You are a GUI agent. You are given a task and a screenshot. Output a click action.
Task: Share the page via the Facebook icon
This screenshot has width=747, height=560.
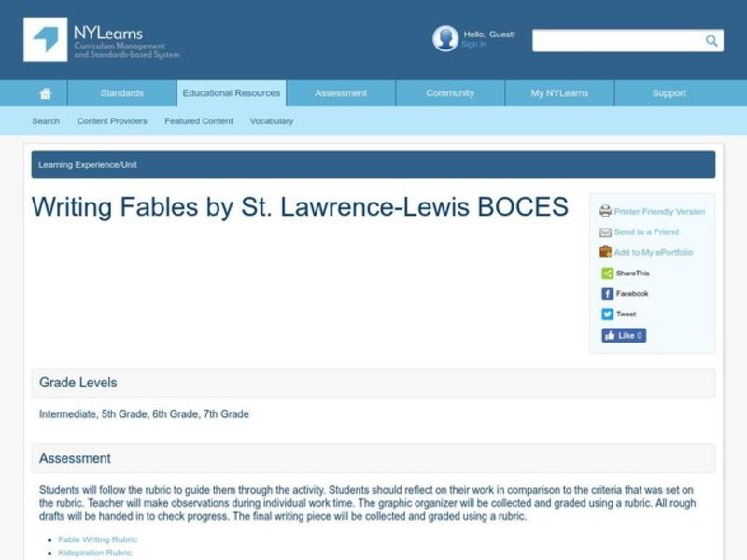point(605,292)
